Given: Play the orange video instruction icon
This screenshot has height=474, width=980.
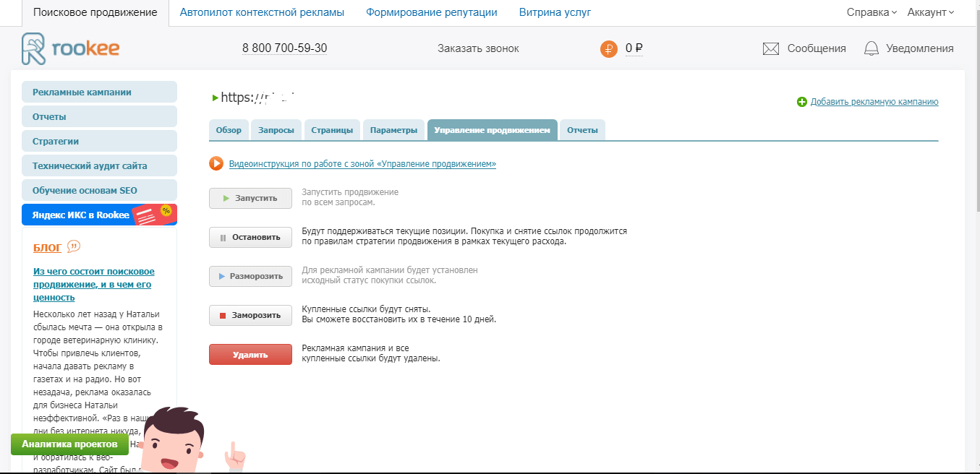Looking at the screenshot, I should (216, 163).
